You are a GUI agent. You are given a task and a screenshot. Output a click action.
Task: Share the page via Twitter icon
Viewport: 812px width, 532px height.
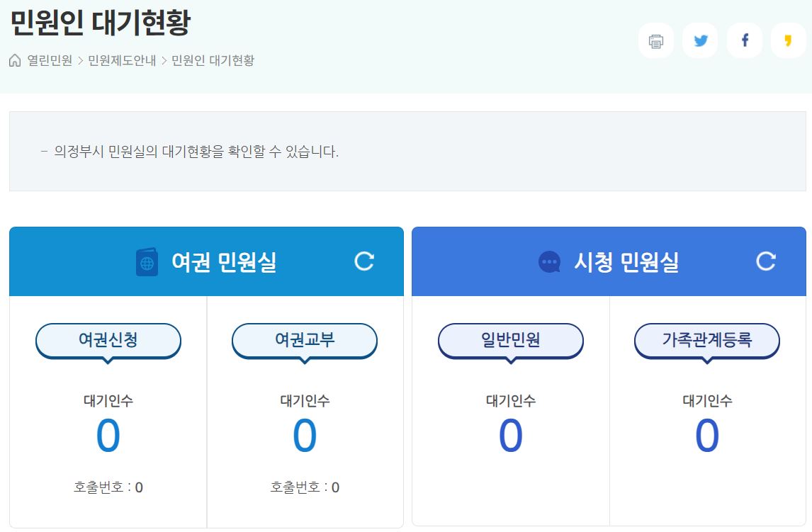tap(699, 40)
